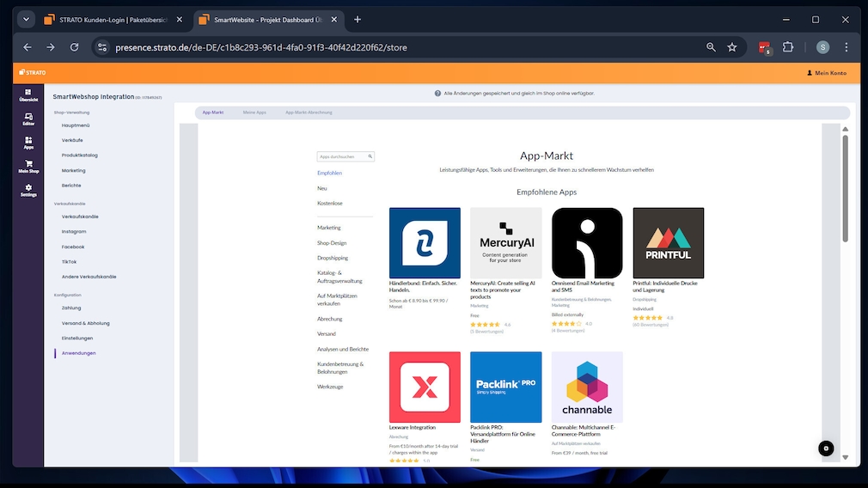Filter apps by Analysen und Berichte
The height and width of the screenshot is (488, 868).
343,349
